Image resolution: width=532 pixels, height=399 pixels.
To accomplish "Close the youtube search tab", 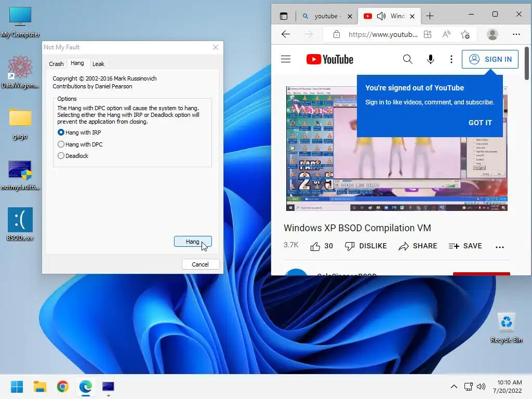I will click(x=350, y=16).
